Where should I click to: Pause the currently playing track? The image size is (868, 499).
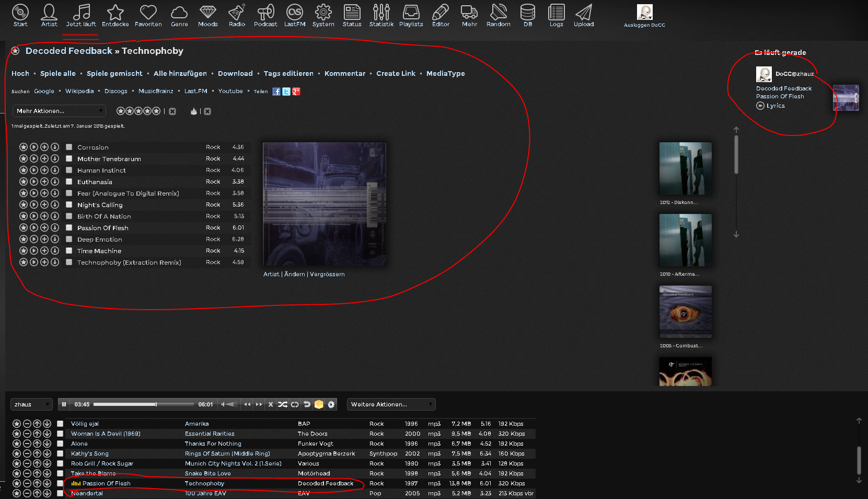[64, 404]
